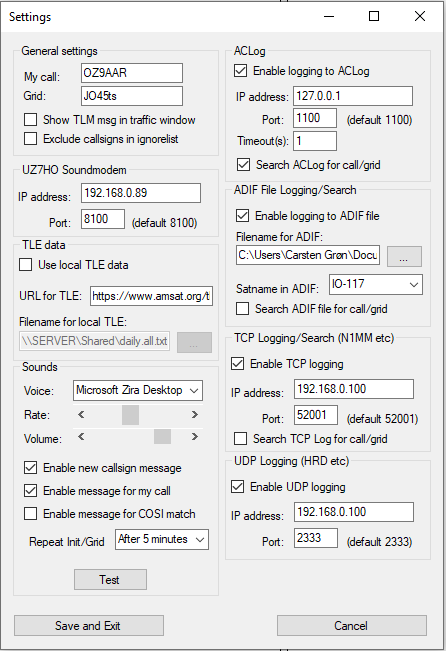The width and height of the screenshot is (446, 651).
Task: Toggle Exclude callsigns in ignorelist
Action: [30, 139]
